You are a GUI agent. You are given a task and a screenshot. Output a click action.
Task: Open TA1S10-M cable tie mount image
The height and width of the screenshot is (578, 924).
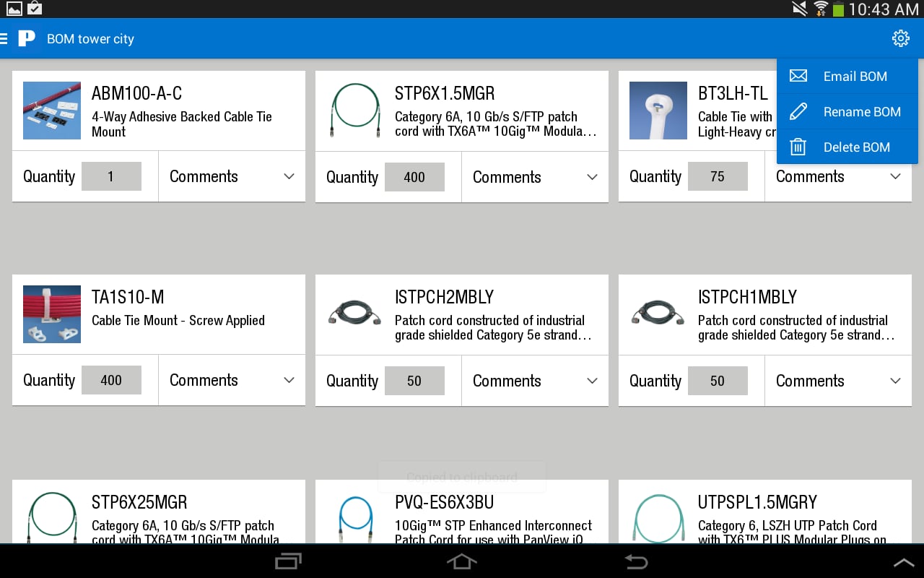[52, 314]
